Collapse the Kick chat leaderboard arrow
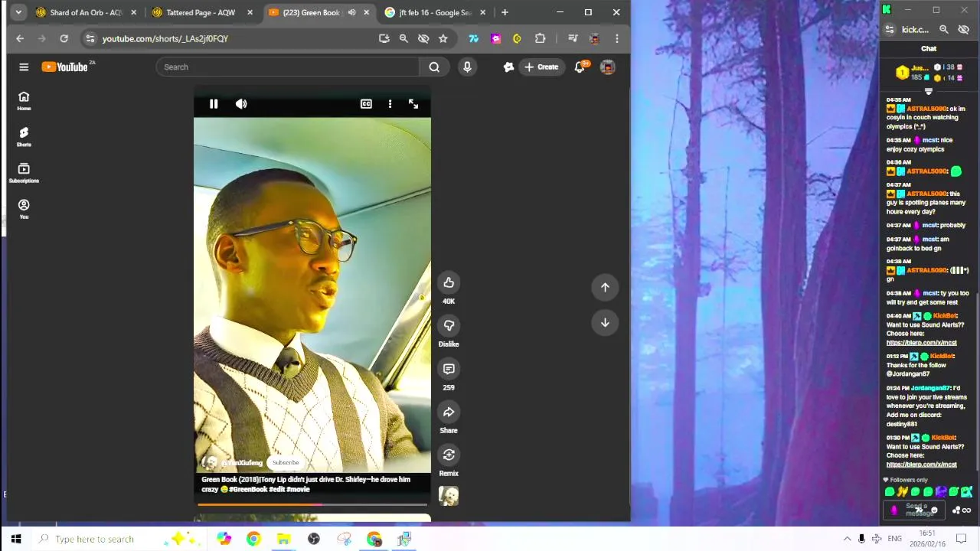The height and width of the screenshot is (551, 980). tap(929, 92)
